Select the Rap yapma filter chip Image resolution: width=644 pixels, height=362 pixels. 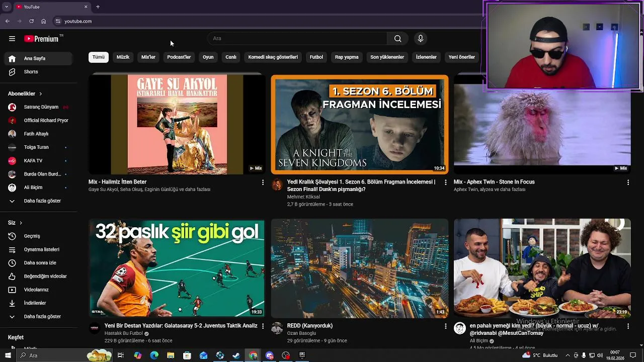click(x=347, y=57)
